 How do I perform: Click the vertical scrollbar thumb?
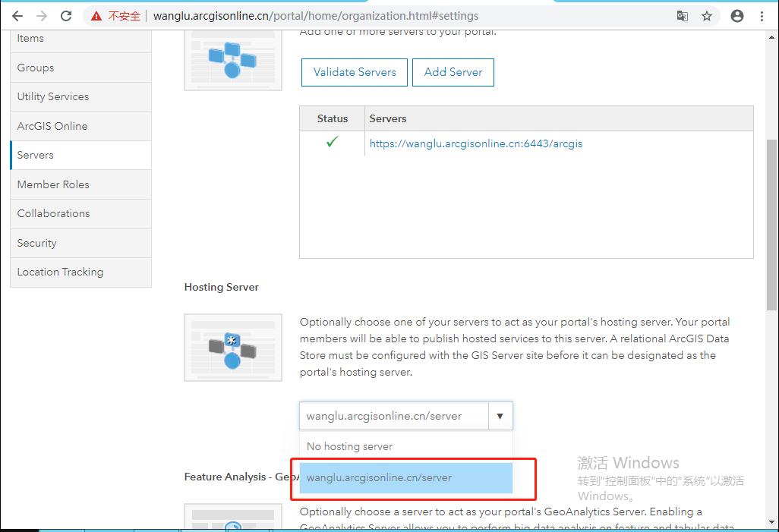771,225
